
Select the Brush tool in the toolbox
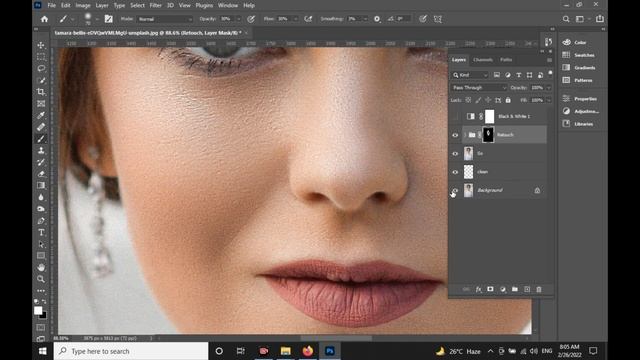tap(41, 139)
